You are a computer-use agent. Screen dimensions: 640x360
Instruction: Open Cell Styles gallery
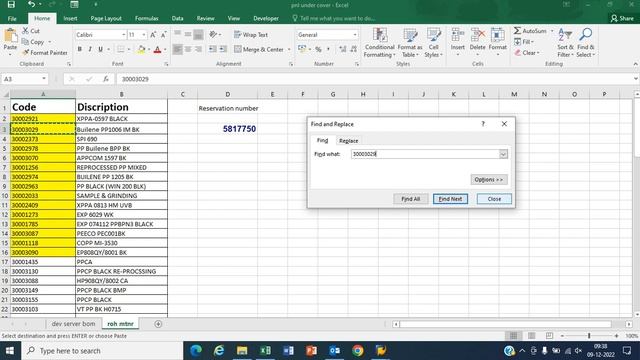433,43
